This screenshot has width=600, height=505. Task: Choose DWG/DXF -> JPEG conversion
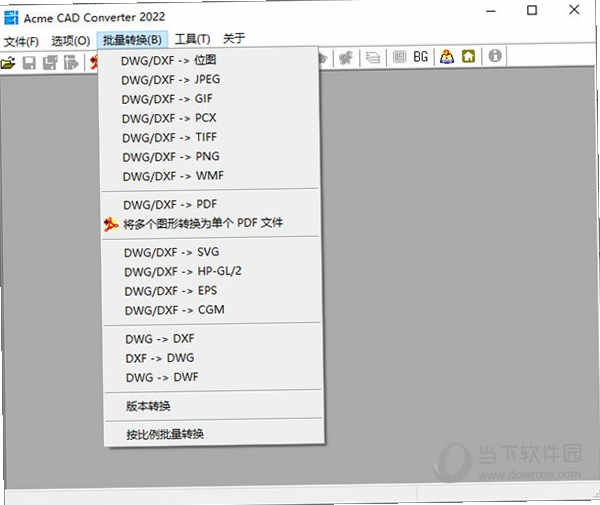click(x=209, y=80)
